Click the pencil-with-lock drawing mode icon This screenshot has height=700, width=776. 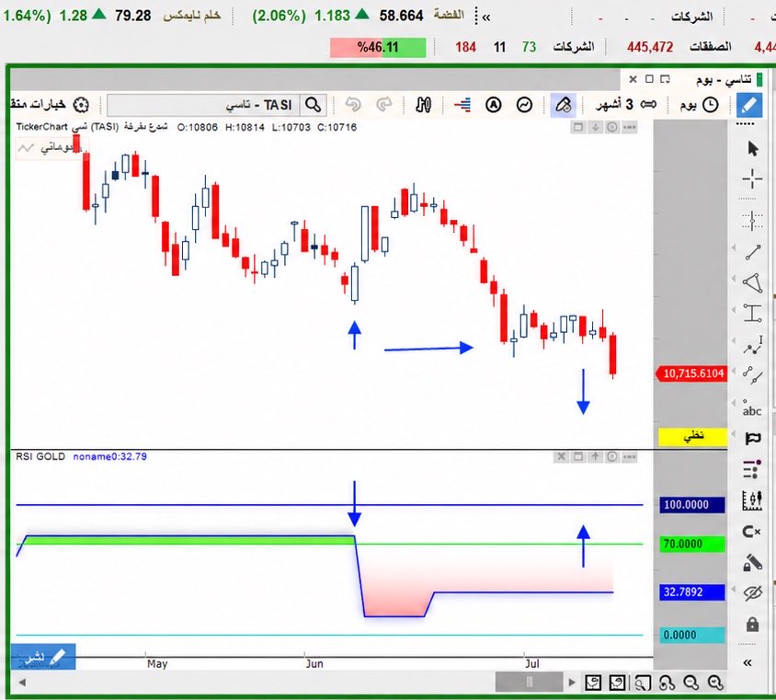click(x=752, y=563)
